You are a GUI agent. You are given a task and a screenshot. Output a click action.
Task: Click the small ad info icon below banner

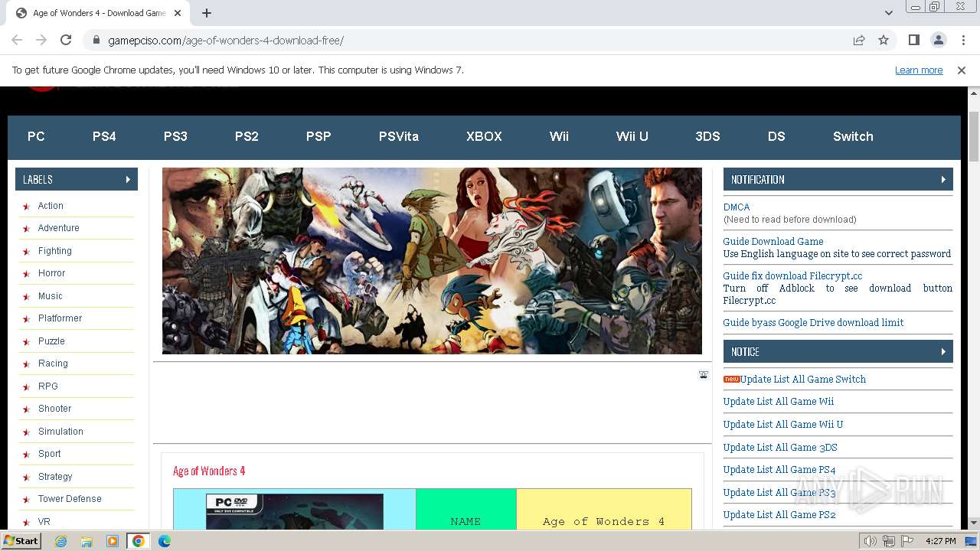point(704,375)
